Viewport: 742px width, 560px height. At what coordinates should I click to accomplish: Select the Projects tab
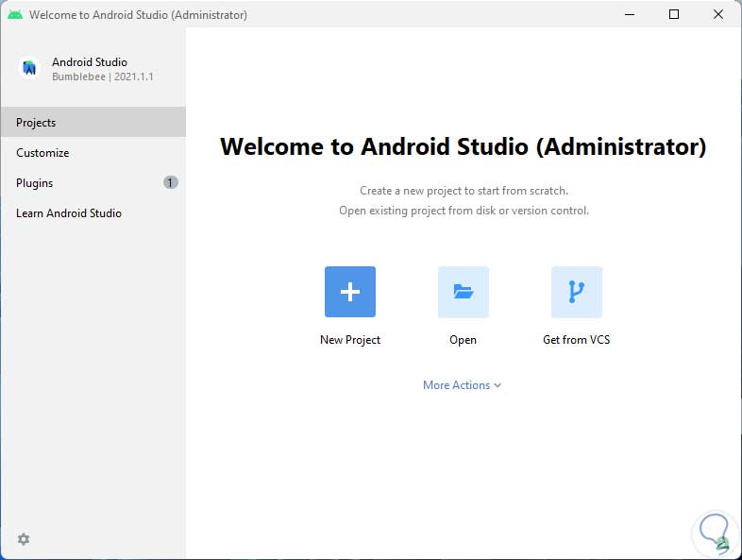(93, 123)
